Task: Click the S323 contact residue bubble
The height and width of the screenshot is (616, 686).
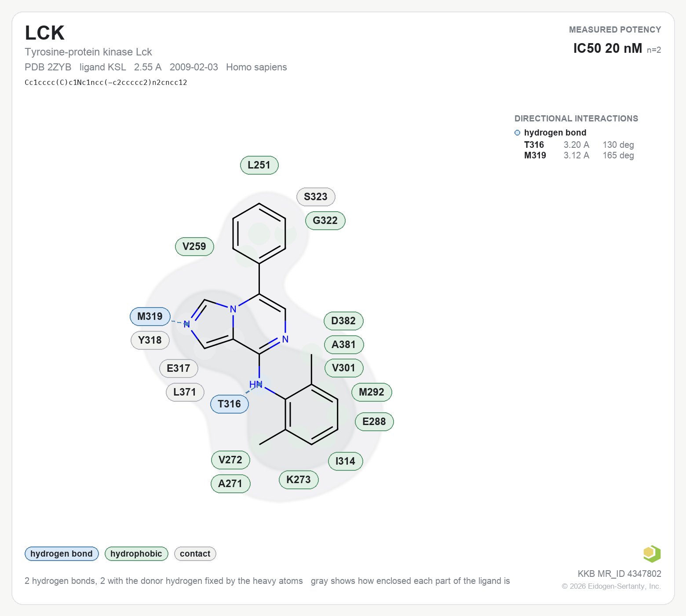Action: pyautogui.click(x=316, y=197)
